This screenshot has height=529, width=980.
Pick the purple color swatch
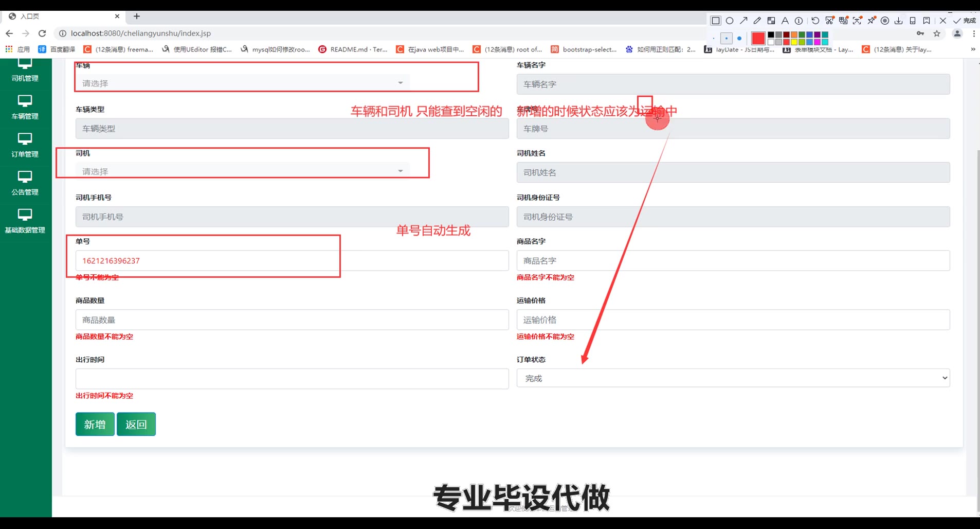(817, 35)
